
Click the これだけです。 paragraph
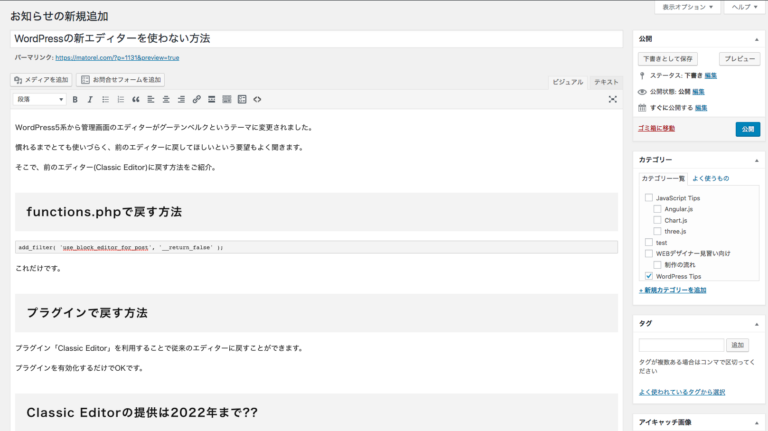pos(38,268)
